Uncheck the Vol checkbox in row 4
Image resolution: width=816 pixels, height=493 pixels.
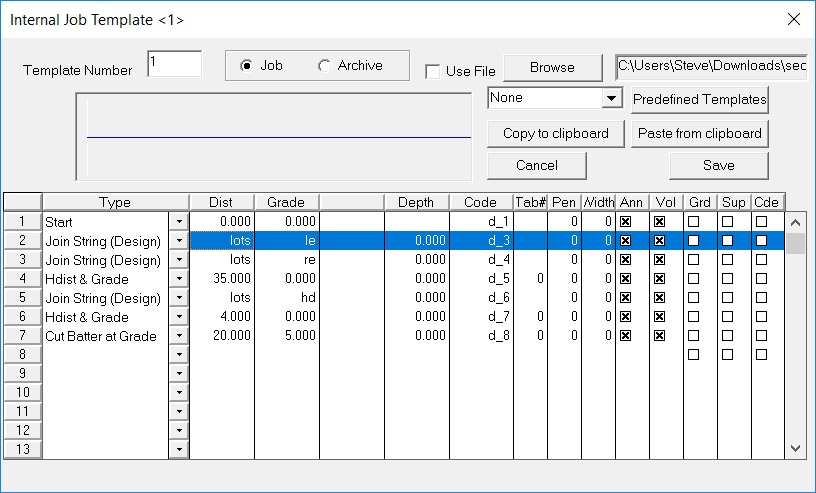(659, 278)
